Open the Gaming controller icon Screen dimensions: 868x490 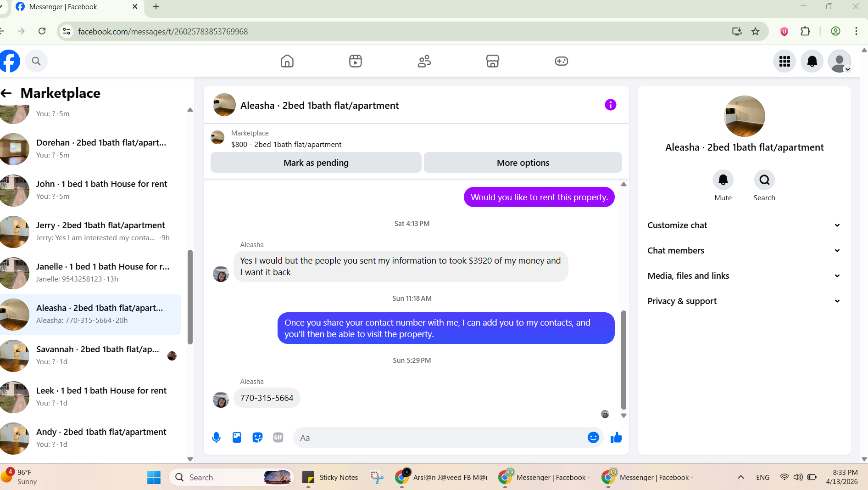tap(561, 61)
